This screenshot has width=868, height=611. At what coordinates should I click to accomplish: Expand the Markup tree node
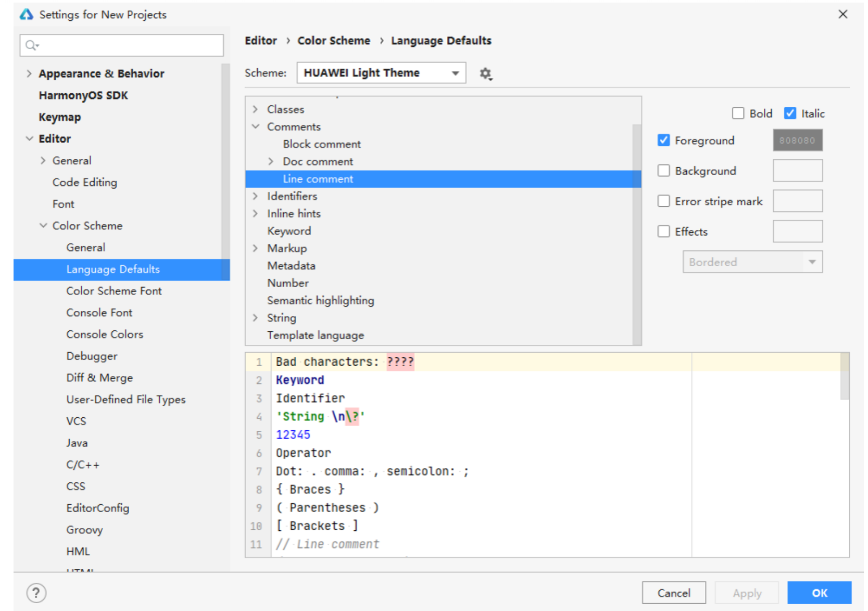(255, 248)
